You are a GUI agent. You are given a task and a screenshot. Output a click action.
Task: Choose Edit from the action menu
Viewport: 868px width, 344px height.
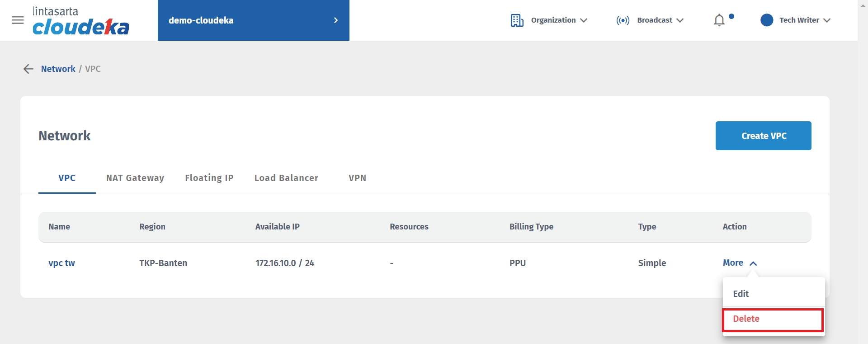click(741, 294)
